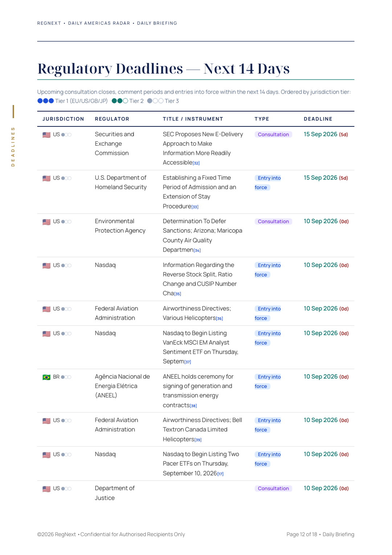Click Page 12 of 18 footer text
The height and width of the screenshot is (555, 392).
pyautogui.click(x=302, y=534)
